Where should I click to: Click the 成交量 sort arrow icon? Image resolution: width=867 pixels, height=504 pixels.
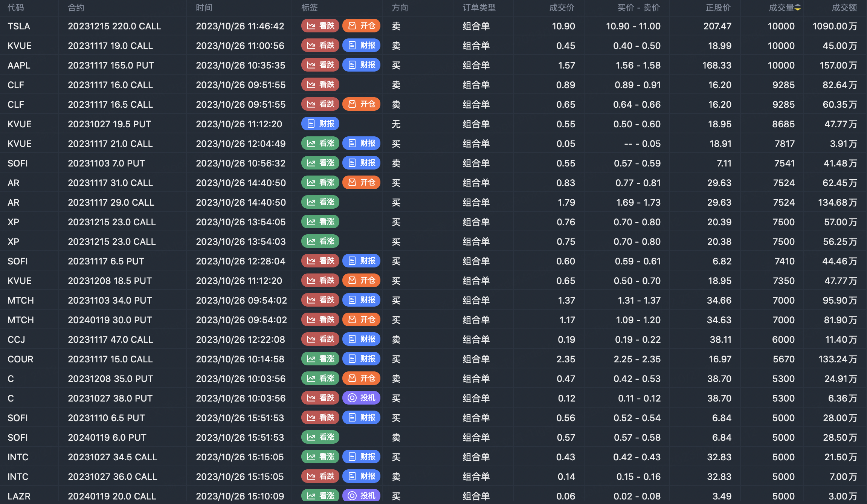[798, 8]
